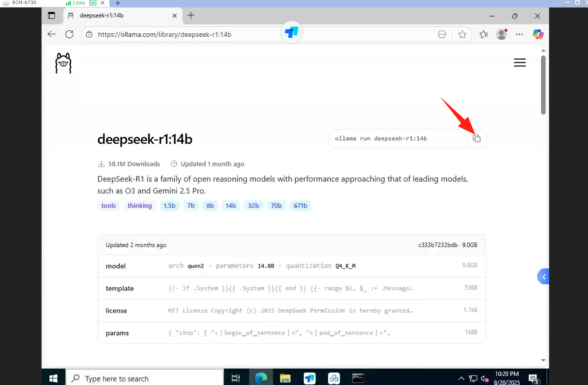
Task: Click the Updated 1 month ago text
Action: [x=212, y=164]
